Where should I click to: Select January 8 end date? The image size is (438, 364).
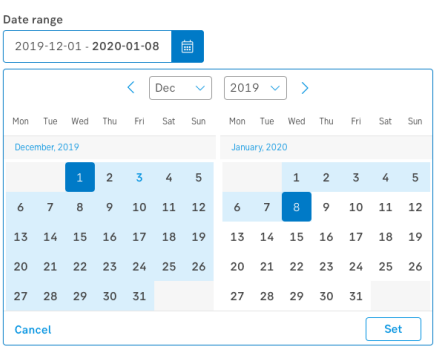point(297,207)
